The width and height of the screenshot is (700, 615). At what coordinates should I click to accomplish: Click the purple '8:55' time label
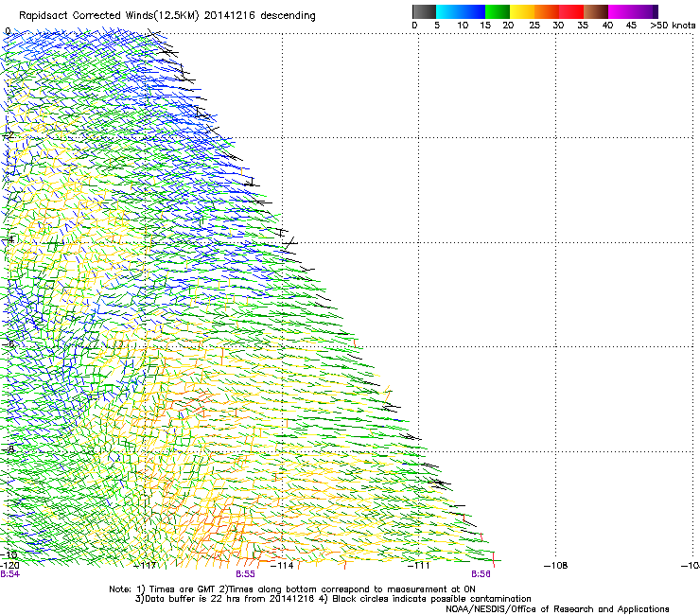[246, 574]
